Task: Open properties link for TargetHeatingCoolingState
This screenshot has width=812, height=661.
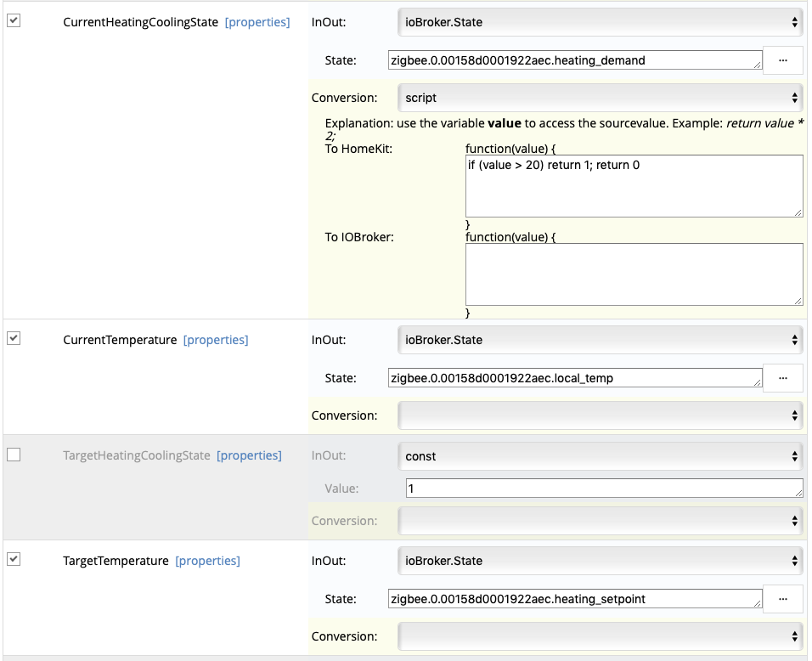Action: tap(249, 455)
